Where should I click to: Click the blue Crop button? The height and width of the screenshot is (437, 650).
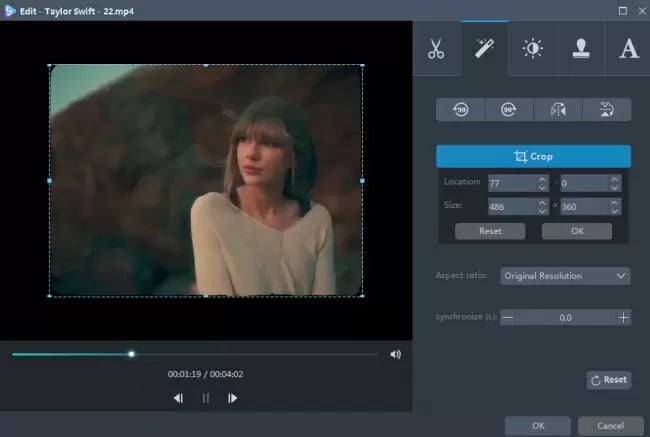click(x=533, y=156)
